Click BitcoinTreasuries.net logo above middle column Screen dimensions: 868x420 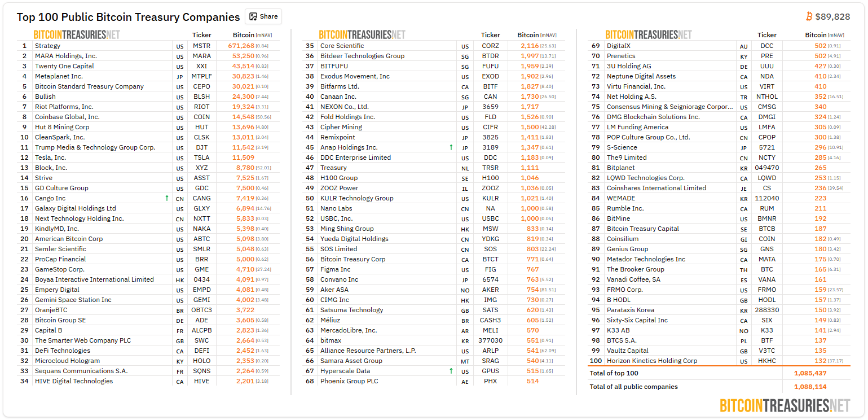click(362, 35)
